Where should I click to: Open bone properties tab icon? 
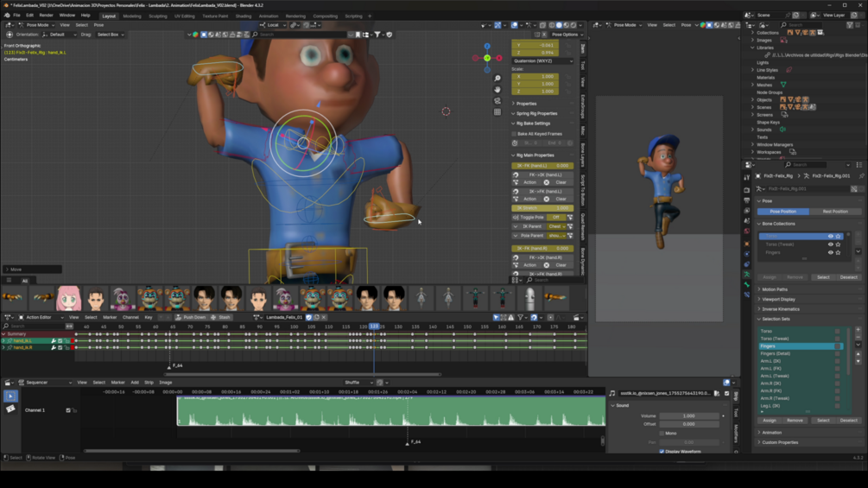pyautogui.click(x=747, y=284)
